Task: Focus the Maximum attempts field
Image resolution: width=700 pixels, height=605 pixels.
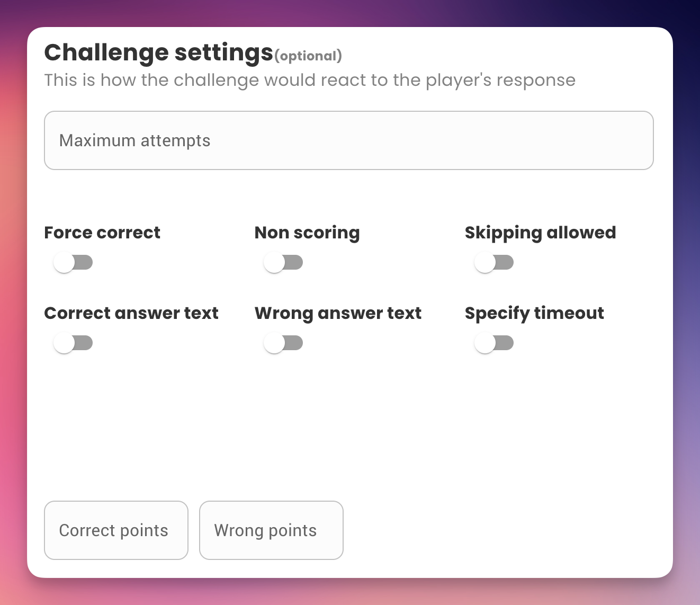Action: click(348, 140)
